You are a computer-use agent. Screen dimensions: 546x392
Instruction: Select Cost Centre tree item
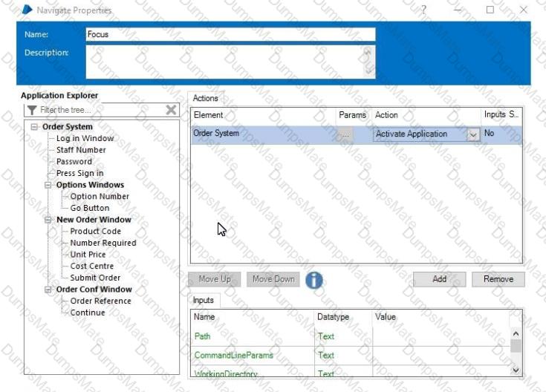click(x=92, y=266)
